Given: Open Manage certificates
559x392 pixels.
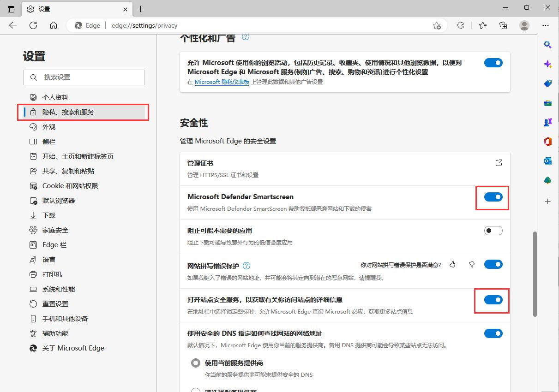Looking at the screenshot, I should point(499,162).
